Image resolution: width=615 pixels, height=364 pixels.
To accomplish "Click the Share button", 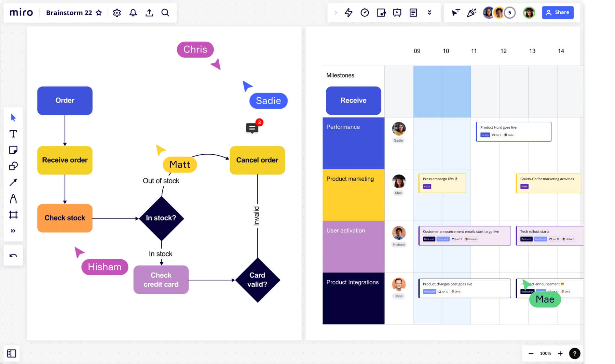I will [x=558, y=13].
